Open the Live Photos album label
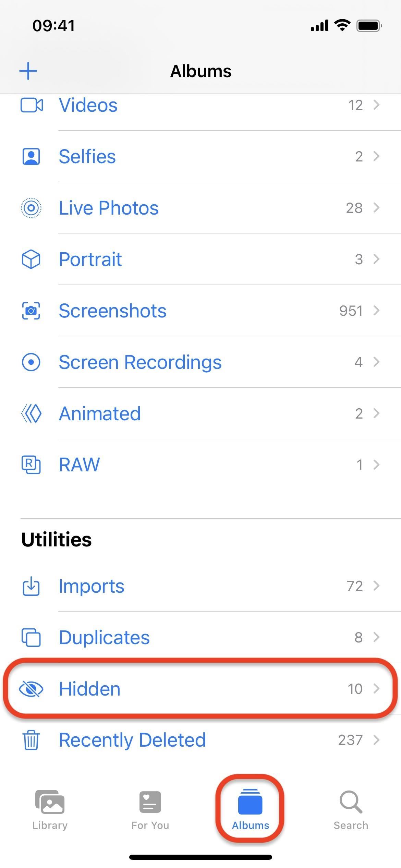 coord(109,208)
